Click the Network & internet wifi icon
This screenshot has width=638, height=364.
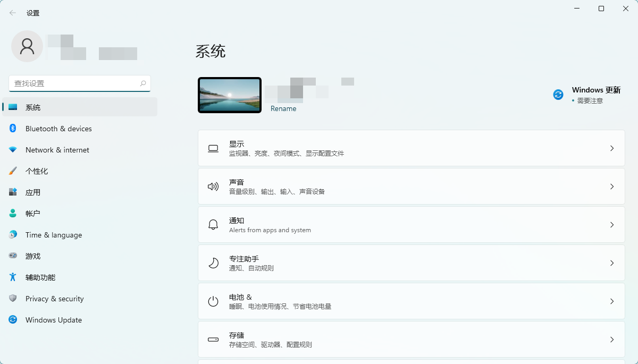(x=13, y=150)
